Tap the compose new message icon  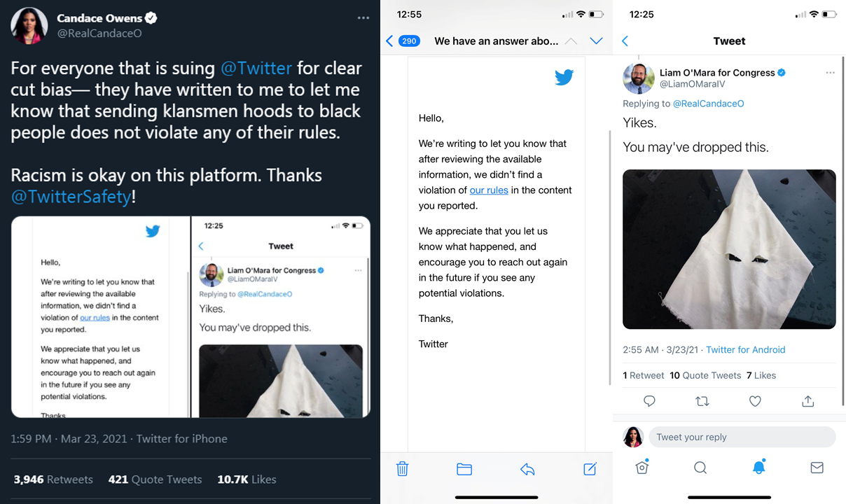590,468
